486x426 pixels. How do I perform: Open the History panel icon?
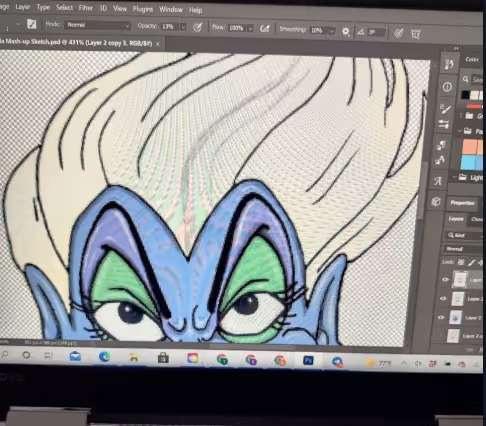click(449, 64)
